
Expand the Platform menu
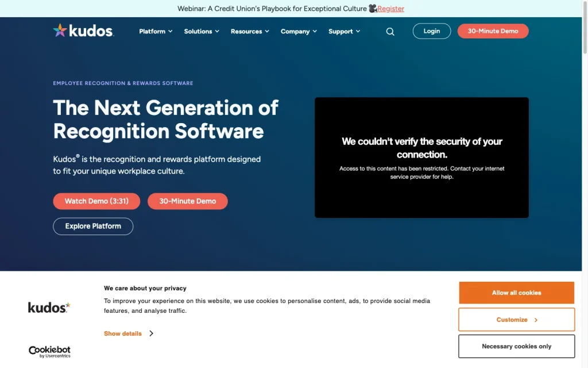[156, 31]
